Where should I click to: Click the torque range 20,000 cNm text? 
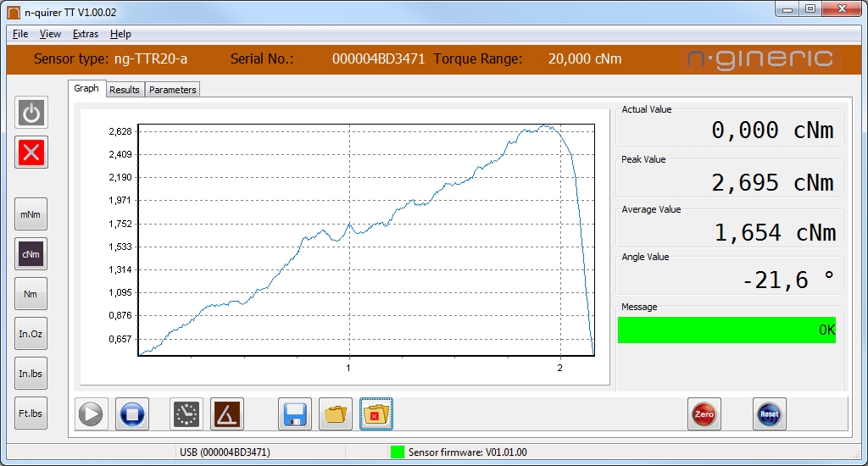coord(585,58)
